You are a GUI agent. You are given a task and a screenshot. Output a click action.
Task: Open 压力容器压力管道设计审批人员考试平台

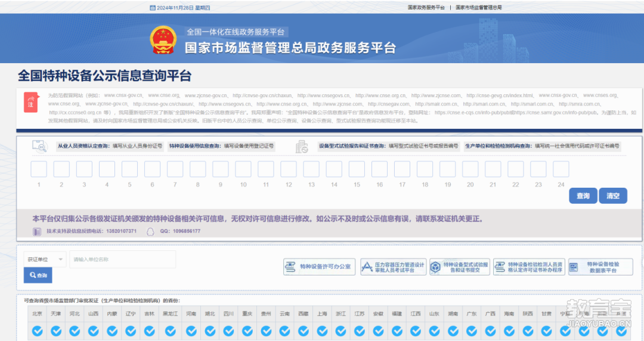[394, 267]
